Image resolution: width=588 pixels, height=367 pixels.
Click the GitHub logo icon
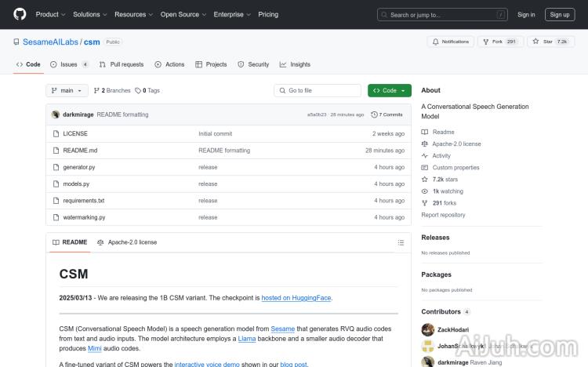(x=20, y=14)
